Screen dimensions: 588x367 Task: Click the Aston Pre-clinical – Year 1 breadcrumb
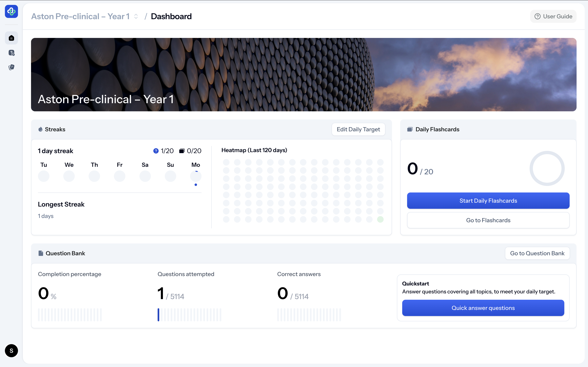pyautogui.click(x=80, y=16)
